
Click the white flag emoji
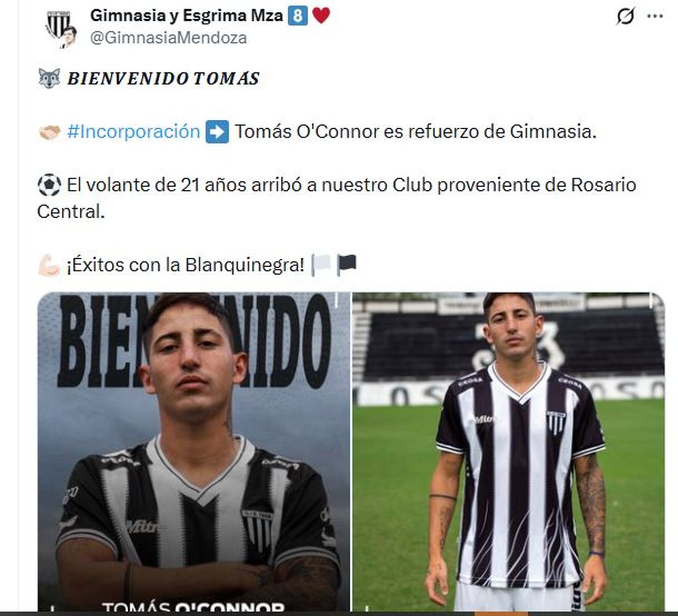pyautogui.click(x=320, y=264)
